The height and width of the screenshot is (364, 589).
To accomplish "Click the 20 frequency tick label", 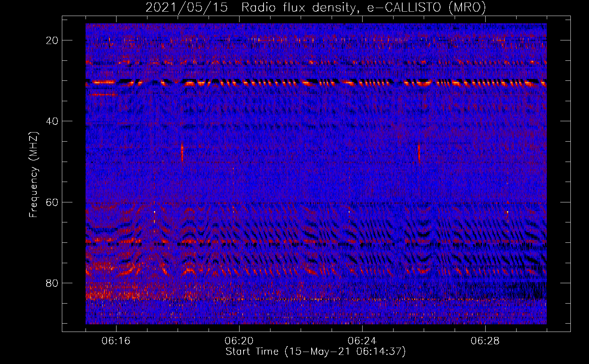I will tap(52, 40).
